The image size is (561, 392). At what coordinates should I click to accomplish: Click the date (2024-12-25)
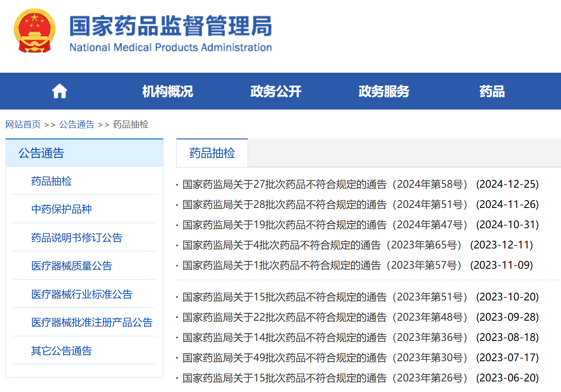[x=507, y=184]
